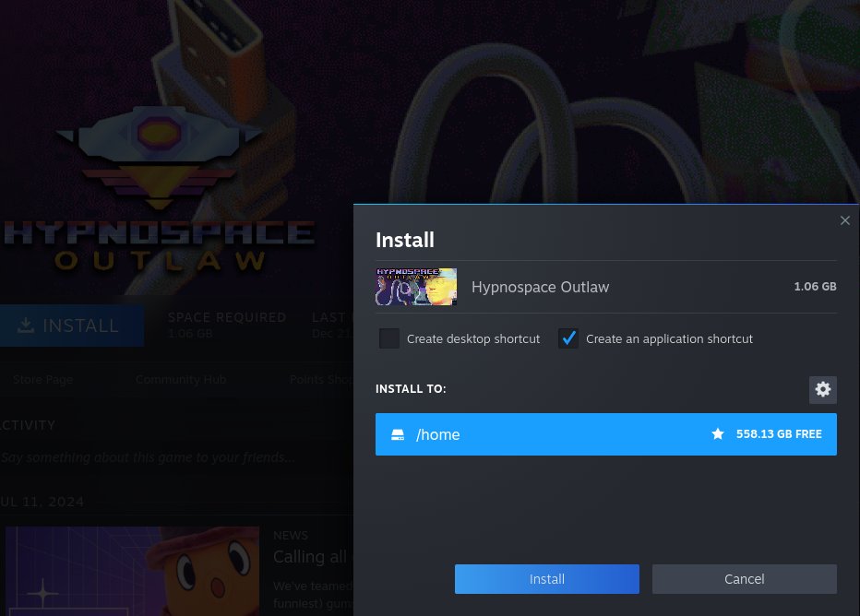Enable Create desktop shortcut checkbox
Viewport: 860px width, 616px height.
[389, 338]
